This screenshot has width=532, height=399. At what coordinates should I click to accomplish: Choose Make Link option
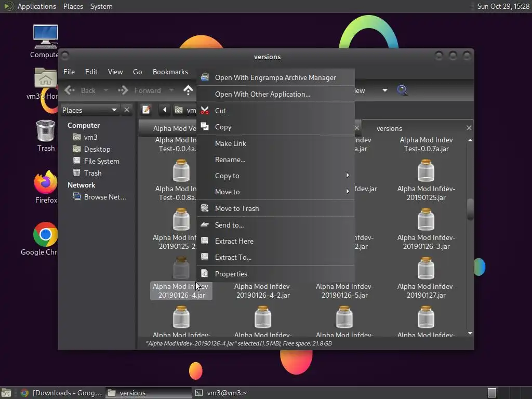275,143
